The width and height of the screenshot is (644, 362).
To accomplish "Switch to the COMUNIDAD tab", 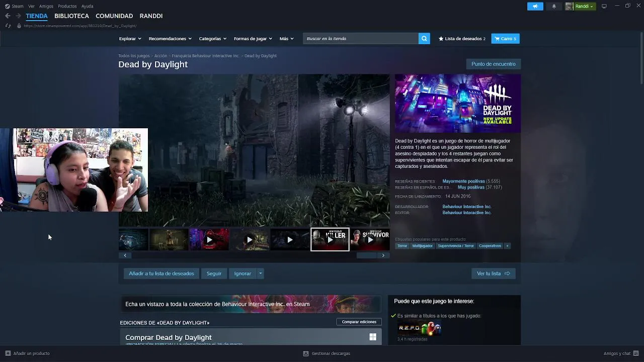I will pos(114,16).
